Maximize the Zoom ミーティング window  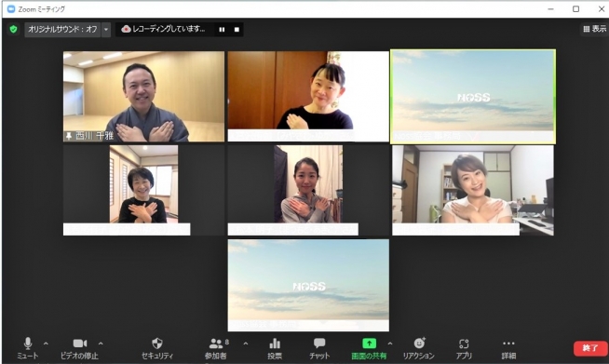576,9
